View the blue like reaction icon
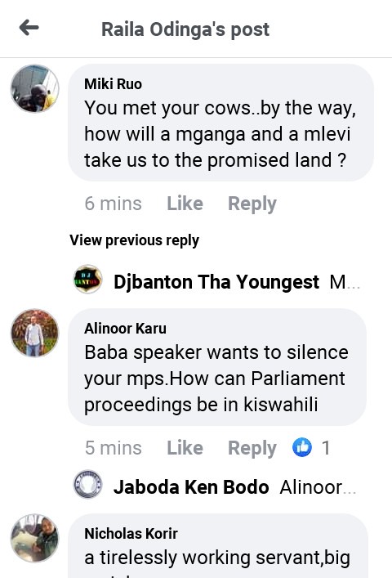The image size is (392, 578). pyautogui.click(x=302, y=447)
